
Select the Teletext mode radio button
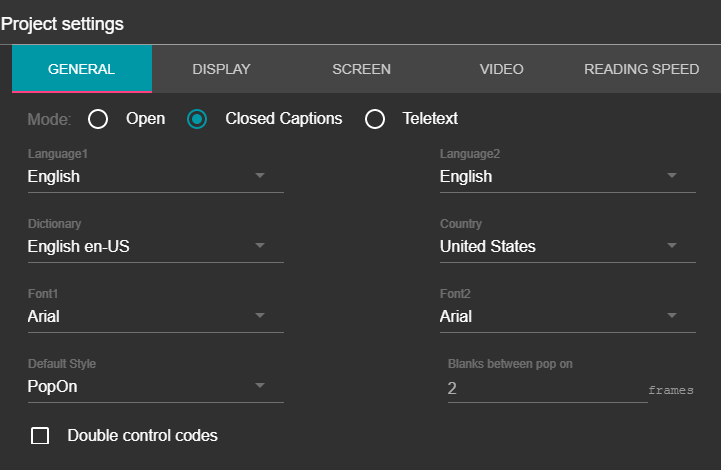point(375,120)
